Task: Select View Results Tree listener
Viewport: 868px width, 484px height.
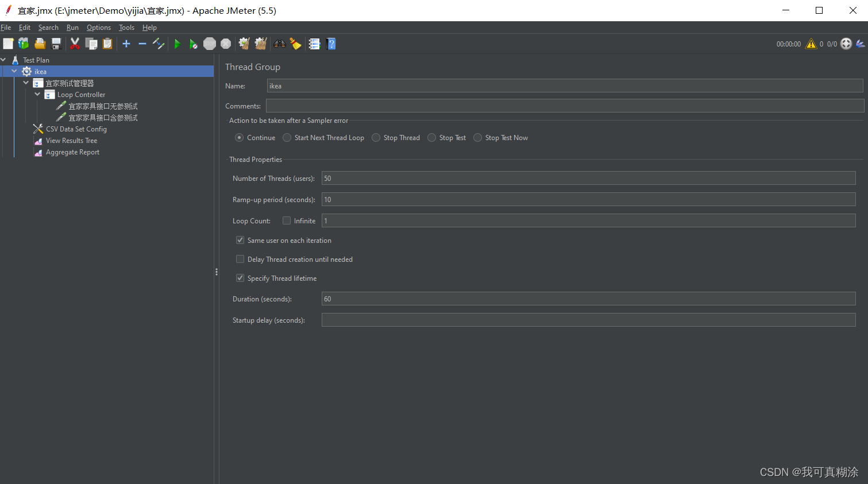Action: coord(71,141)
